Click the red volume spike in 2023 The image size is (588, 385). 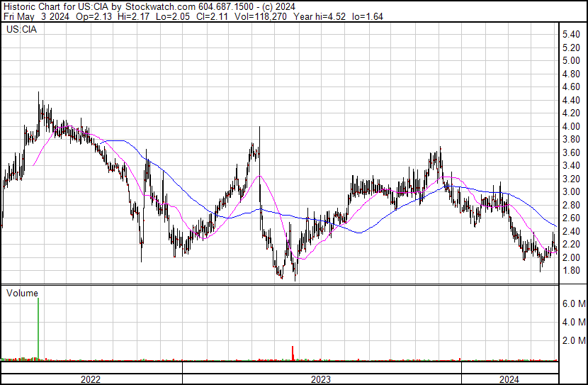point(293,353)
